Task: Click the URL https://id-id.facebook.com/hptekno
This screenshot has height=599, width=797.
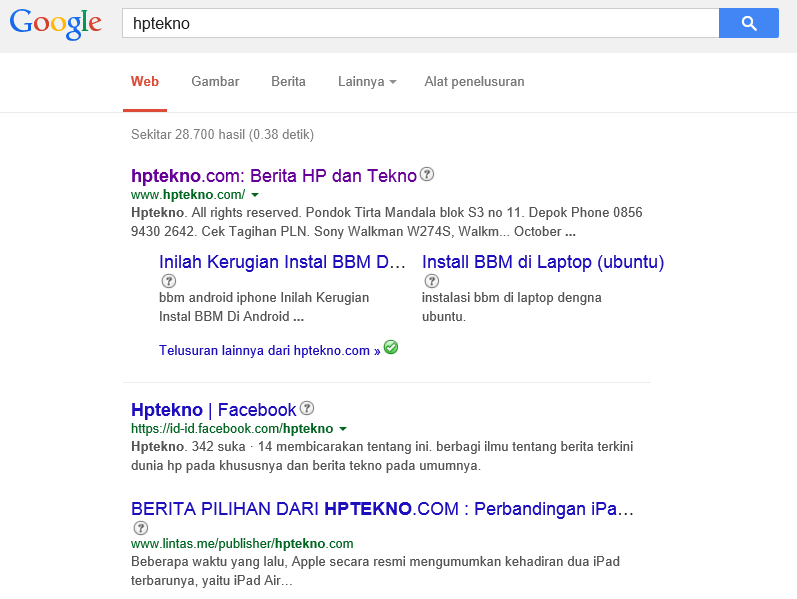Action: [x=232, y=429]
